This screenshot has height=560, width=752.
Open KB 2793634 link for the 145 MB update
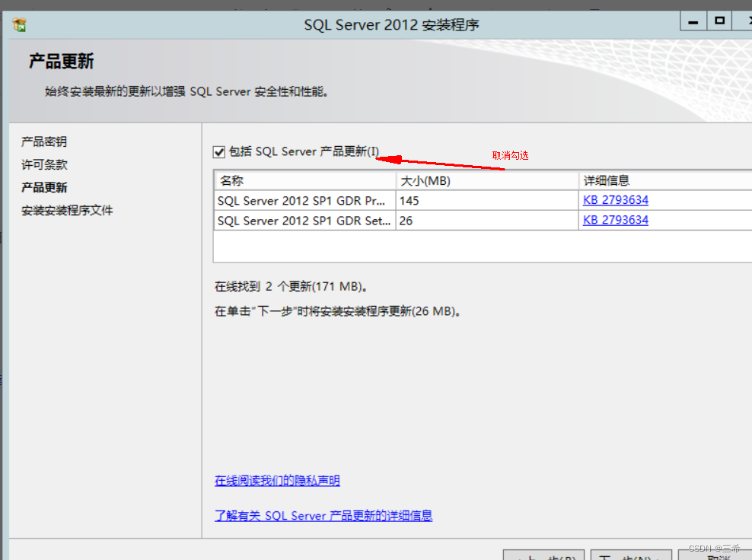[615, 199]
